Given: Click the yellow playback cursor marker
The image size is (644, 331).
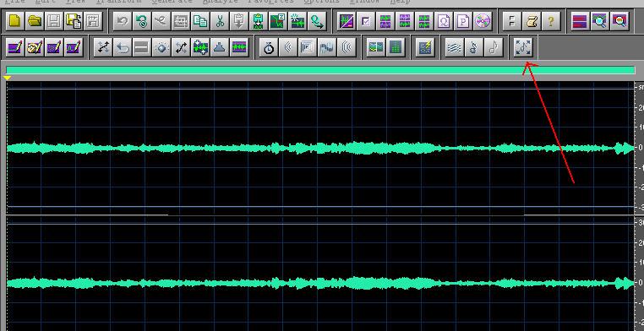Looking at the screenshot, I should click(x=7, y=78).
